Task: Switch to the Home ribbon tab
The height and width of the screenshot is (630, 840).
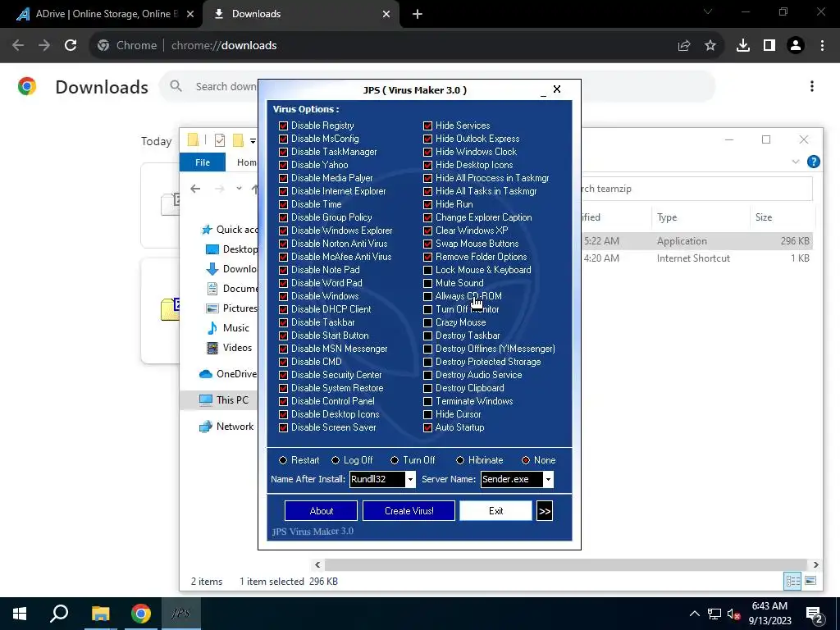Action: click(x=246, y=162)
